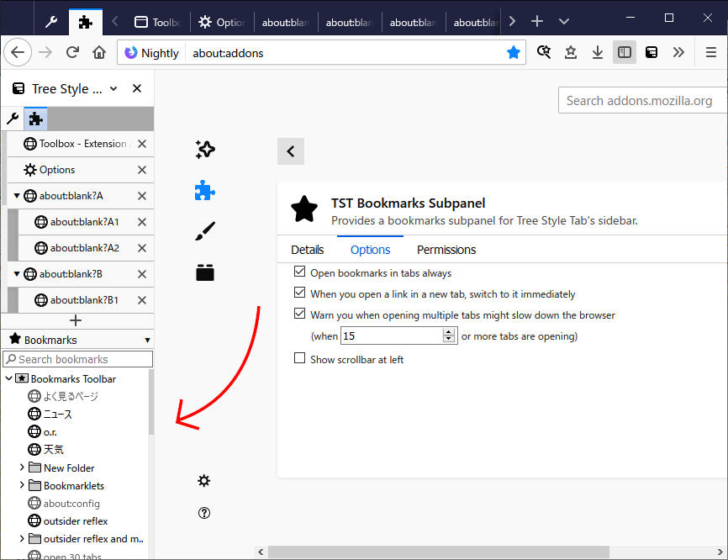Uncheck Open bookmarks in tabs always
728x560 pixels.
[x=300, y=272]
